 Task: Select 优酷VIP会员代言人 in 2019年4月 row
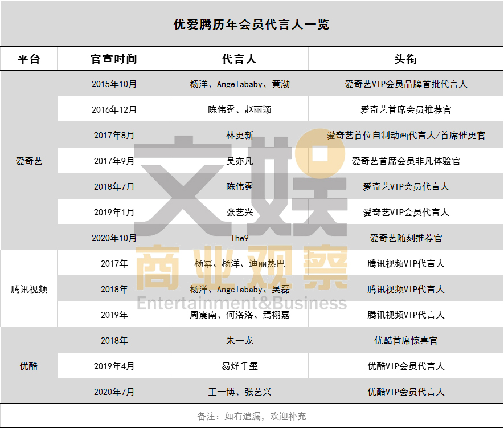(405, 366)
